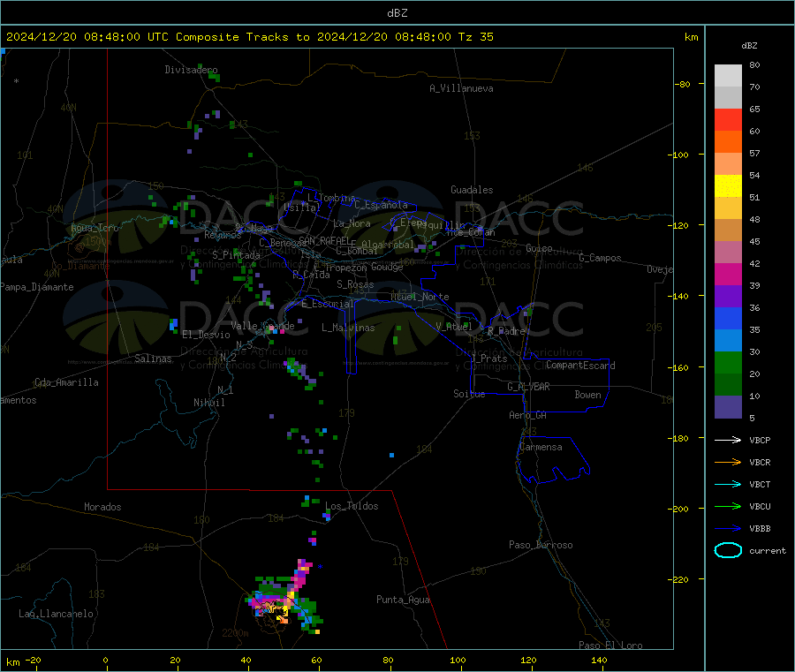Click the Guico map label
The image size is (795, 672).
pos(539,248)
